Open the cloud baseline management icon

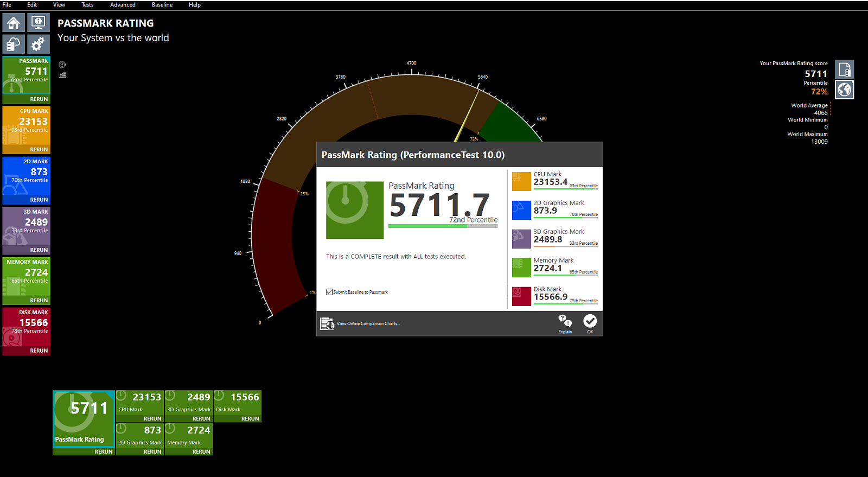(14, 44)
